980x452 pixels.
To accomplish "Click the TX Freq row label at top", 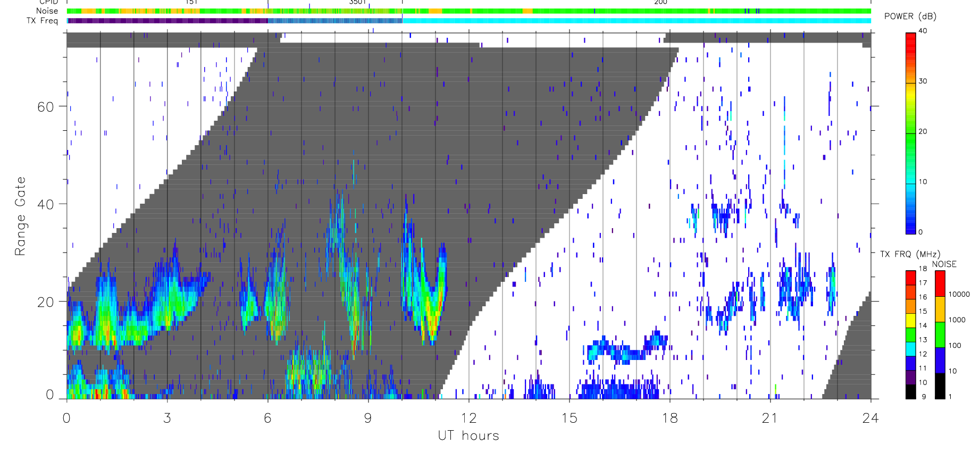I will click(x=42, y=21).
